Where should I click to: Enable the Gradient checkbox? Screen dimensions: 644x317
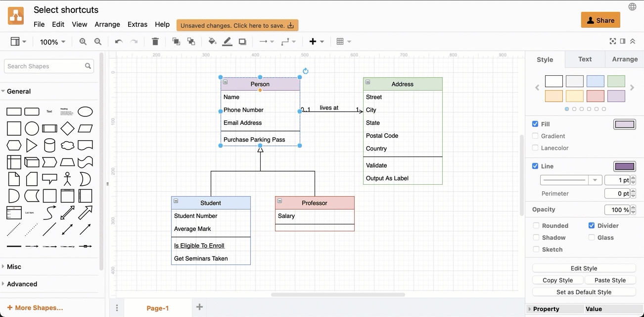click(536, 136)
